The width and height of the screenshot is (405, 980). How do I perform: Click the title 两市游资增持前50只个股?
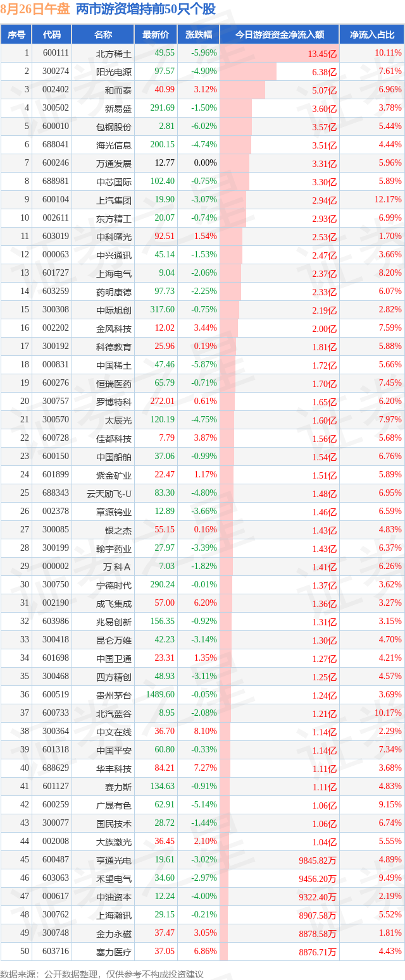[x=146, y=9]
